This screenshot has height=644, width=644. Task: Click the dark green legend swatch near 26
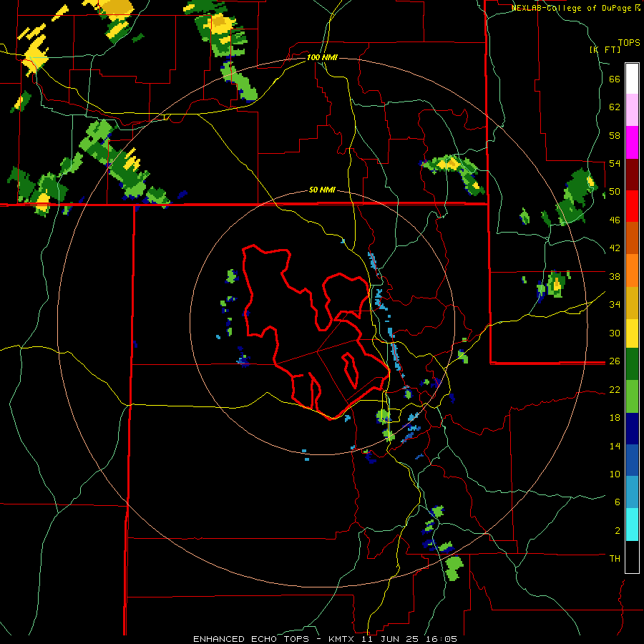[632, 364]
